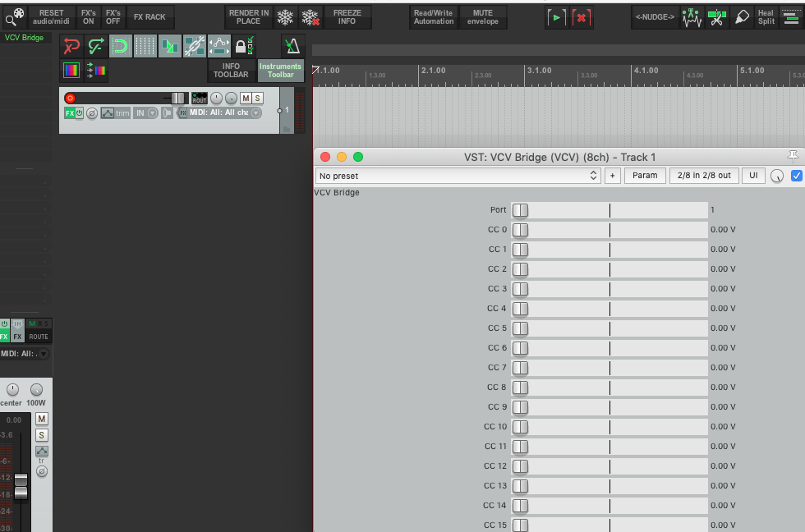Click ROUTE button in mixer strip
805x532 pixels.
point(39,337)
